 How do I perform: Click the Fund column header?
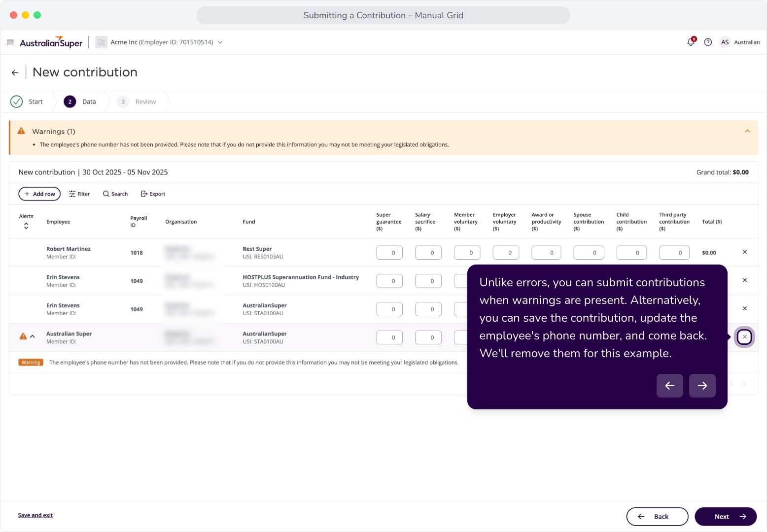click(249, 222)
